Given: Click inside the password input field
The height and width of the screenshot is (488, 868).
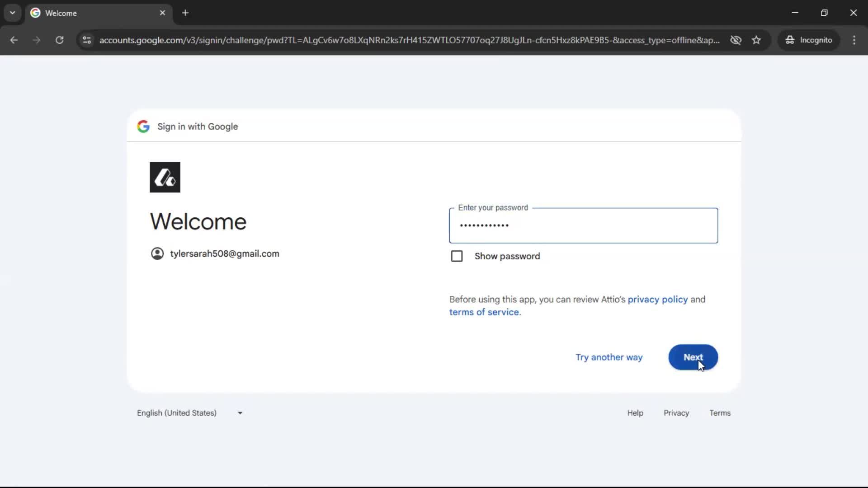Looking at the screenshot, I should (x=583, y=225).
